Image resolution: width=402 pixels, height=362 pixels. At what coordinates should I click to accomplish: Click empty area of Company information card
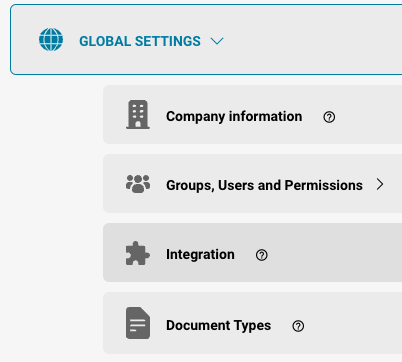coord(367,115)
